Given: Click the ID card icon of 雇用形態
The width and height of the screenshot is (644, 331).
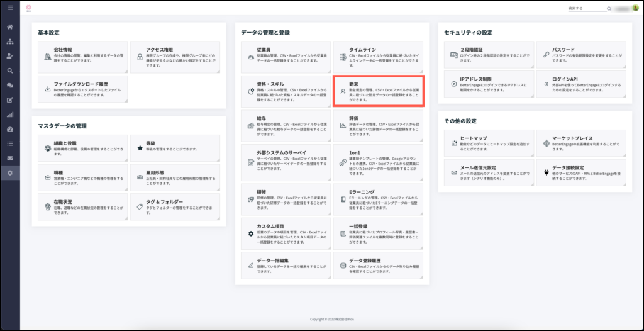Looking at the screenshot, I should [x=139, y=177].
